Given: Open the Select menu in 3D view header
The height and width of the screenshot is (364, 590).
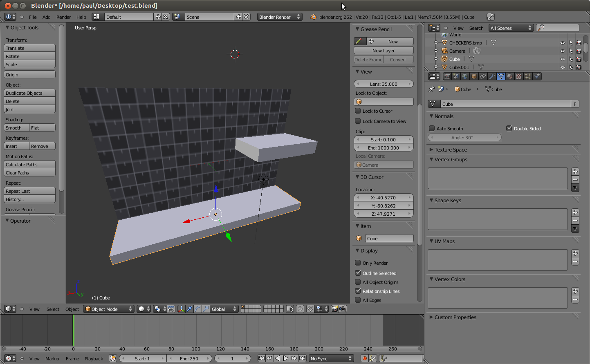Looking at the screenshot, I should 53,309.
